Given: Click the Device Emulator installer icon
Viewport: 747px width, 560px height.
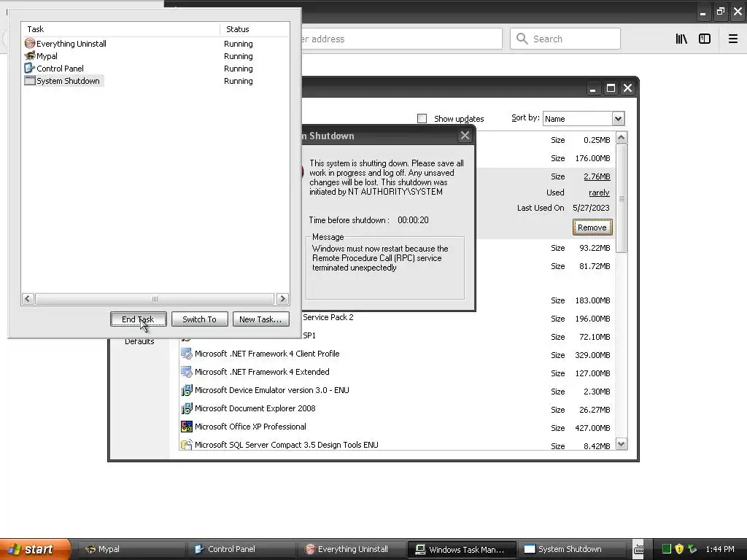Looking at the screenshot, I should click(x=186, y=391).
